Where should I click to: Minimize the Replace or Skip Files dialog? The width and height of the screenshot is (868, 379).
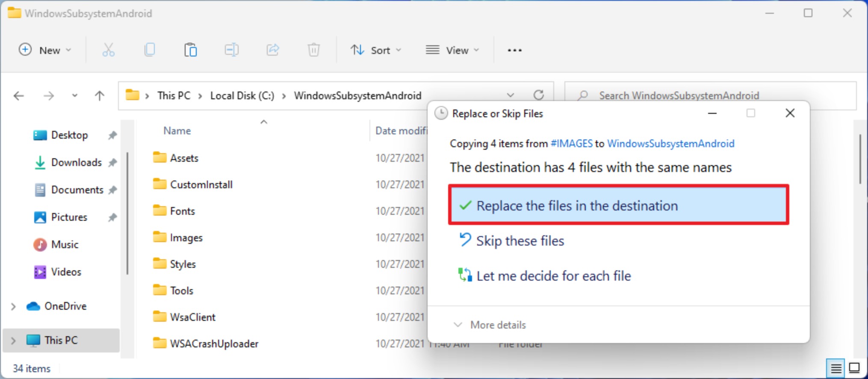(712, 113)
